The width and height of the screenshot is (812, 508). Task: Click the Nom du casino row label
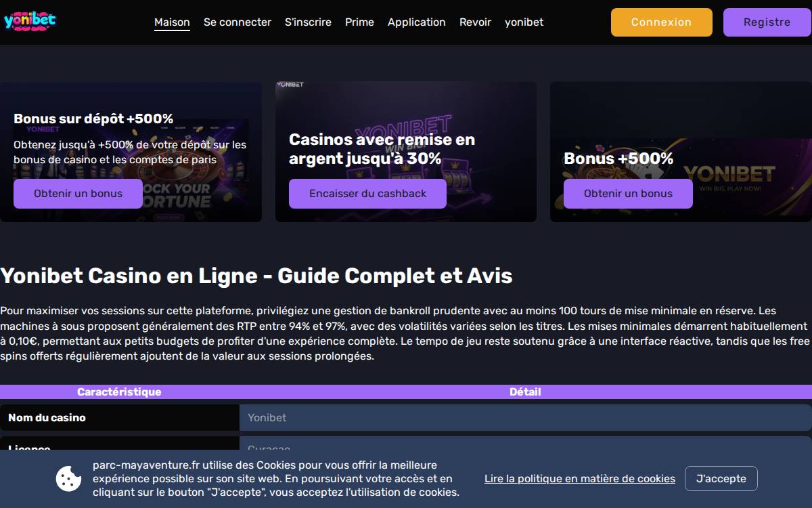120,418
